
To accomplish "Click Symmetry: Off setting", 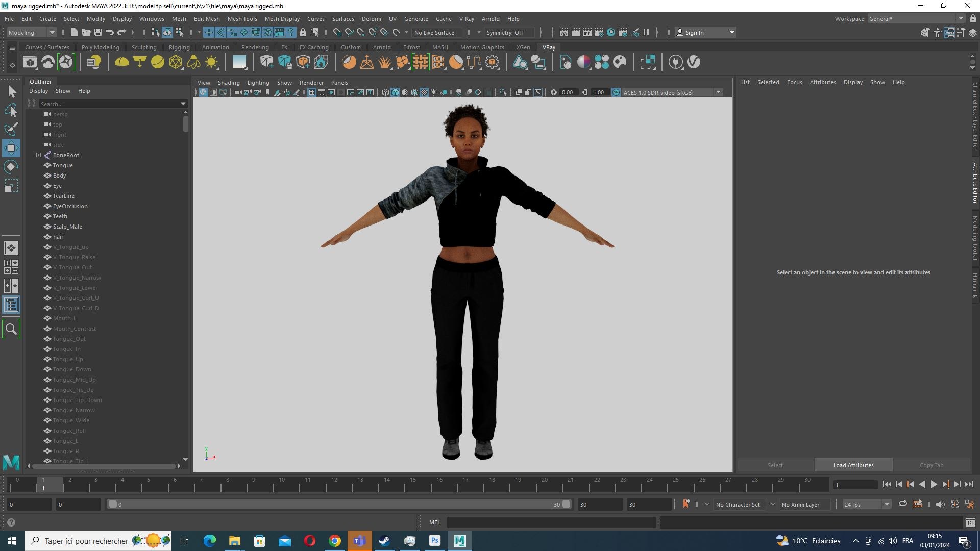I will pos(509,32).
